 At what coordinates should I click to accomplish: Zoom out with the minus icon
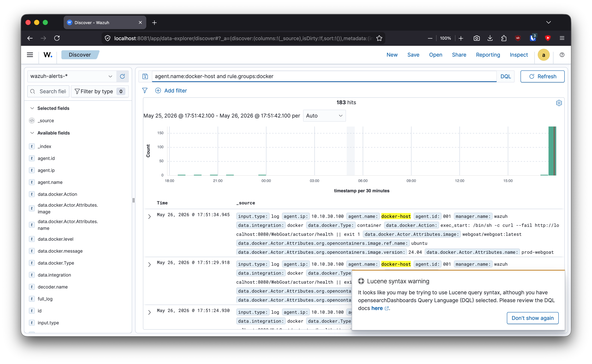[x=430, y=38]
